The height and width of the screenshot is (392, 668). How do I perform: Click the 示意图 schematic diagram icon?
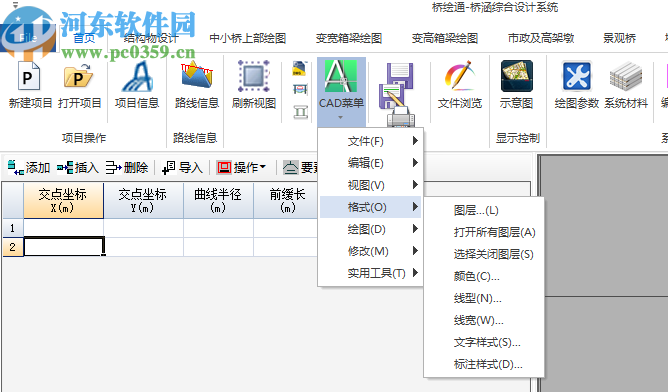tap(516, 76)
